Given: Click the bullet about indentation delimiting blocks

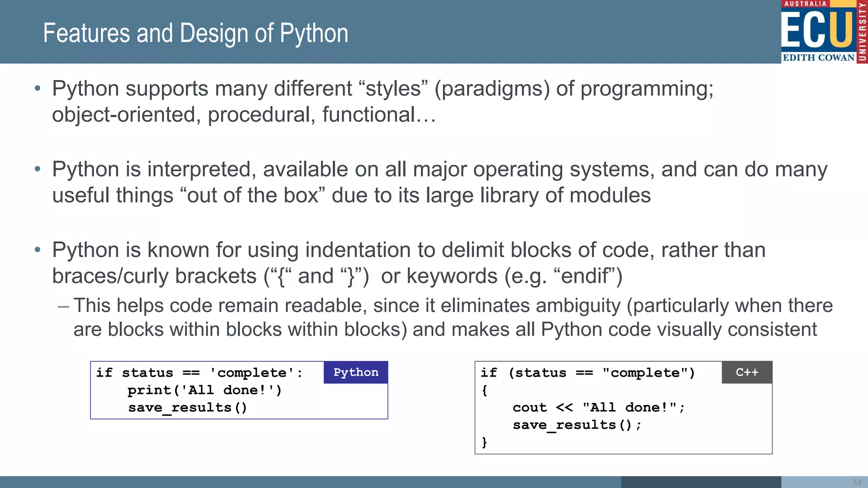Looking at the screenshot, I should click(x=409, y=263).
